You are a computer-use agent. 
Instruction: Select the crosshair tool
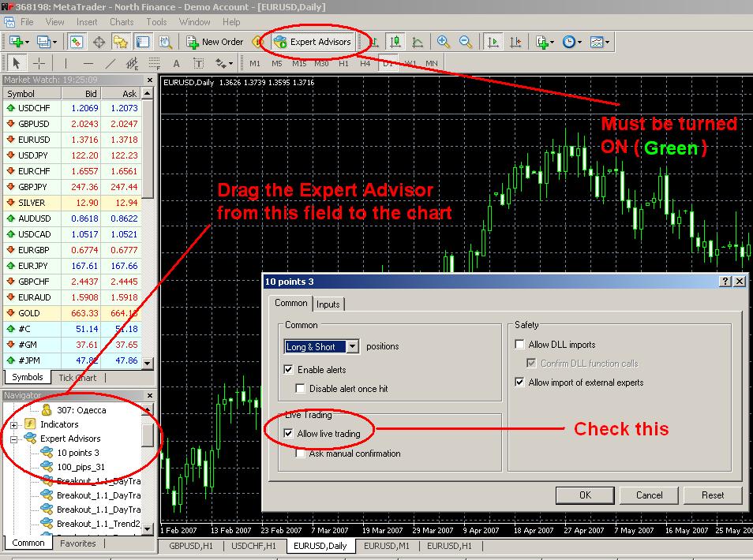(39, 63)
